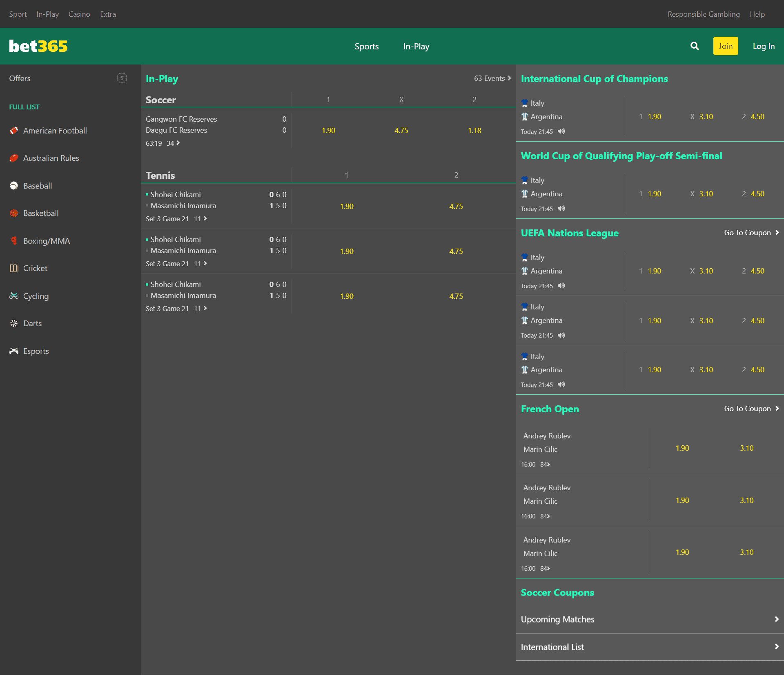
Task: Open the Casino top menu item
Action: [79, 14]
